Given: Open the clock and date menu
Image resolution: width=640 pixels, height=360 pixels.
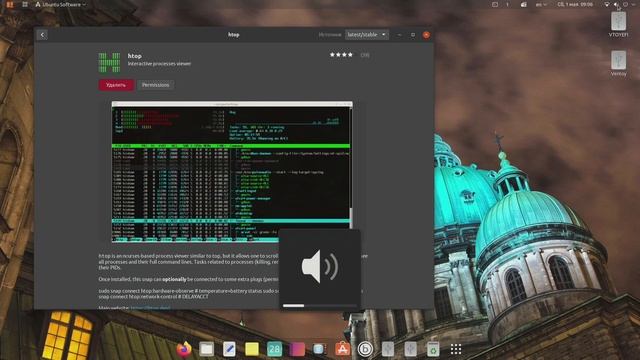Looking at the screenshot, I should click(x=575, y=4).
